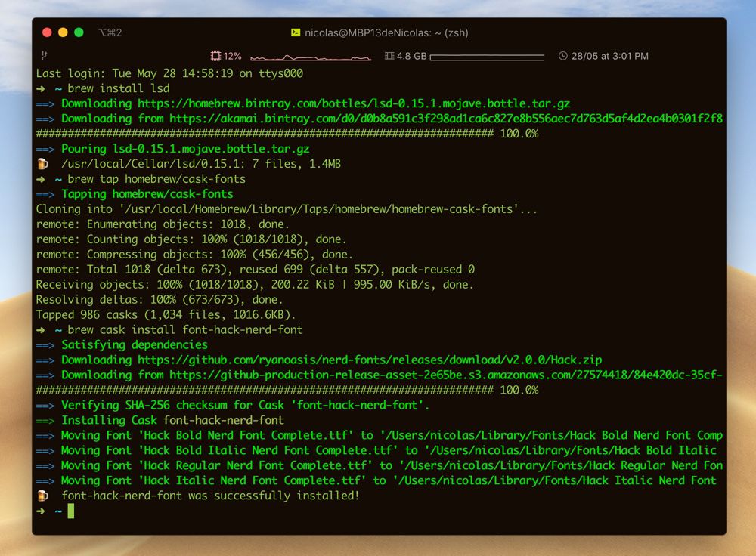Click 'brew tap homebrew/cask-fonts' command

coord(156,179)
